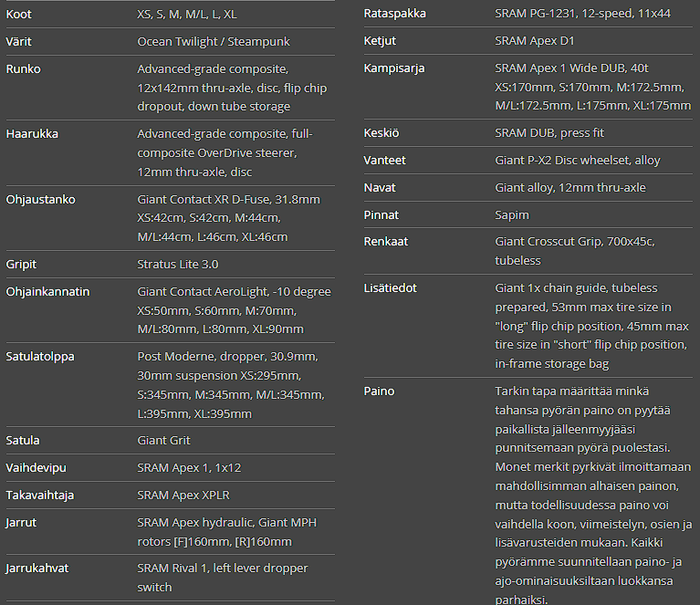Click the Haarukka row label
This screenshot has height=605, width=700.
[32, 134]
